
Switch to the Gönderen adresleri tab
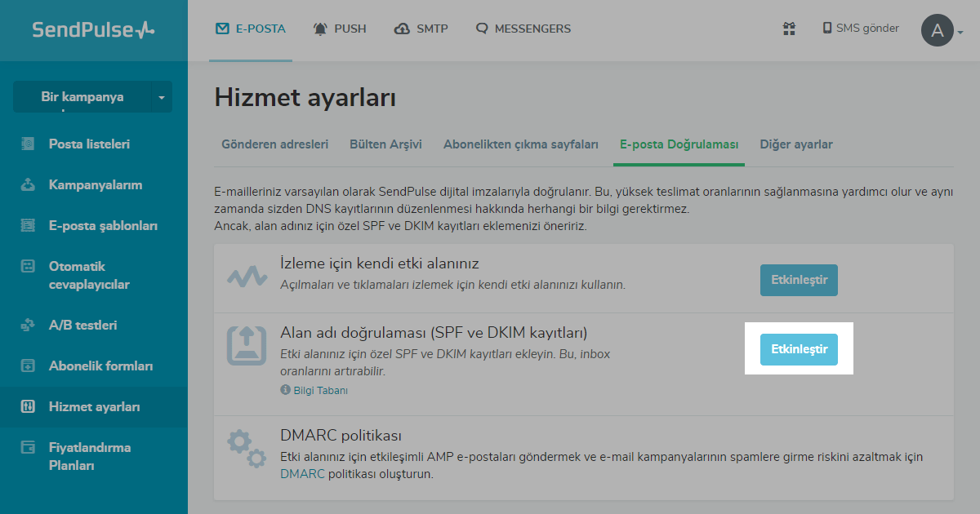pyautogui.click(x=274, y=144)
